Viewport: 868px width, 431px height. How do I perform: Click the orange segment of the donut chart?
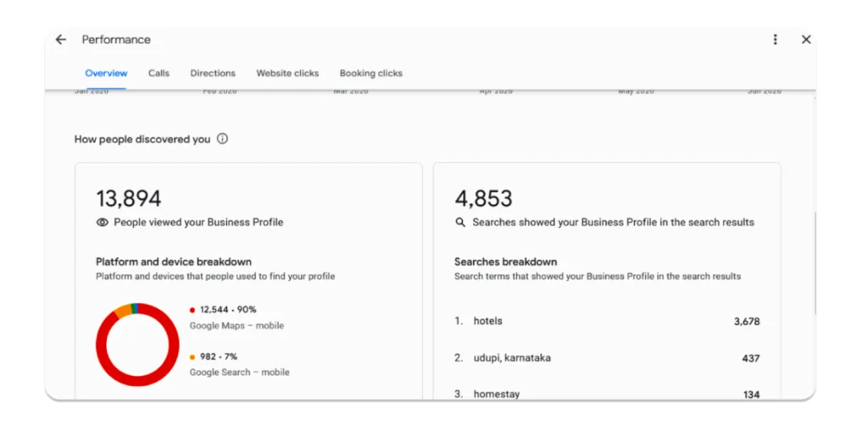[x=122, y=311]
